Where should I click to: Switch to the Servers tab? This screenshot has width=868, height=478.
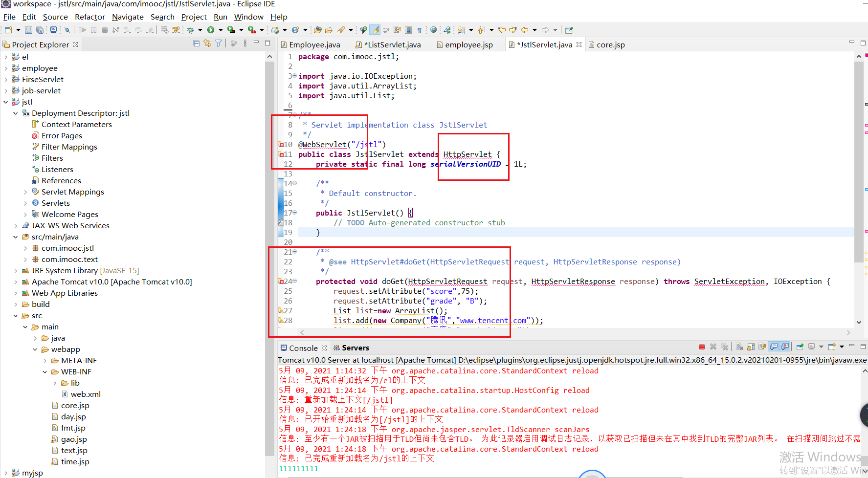[x=351, y=348]
